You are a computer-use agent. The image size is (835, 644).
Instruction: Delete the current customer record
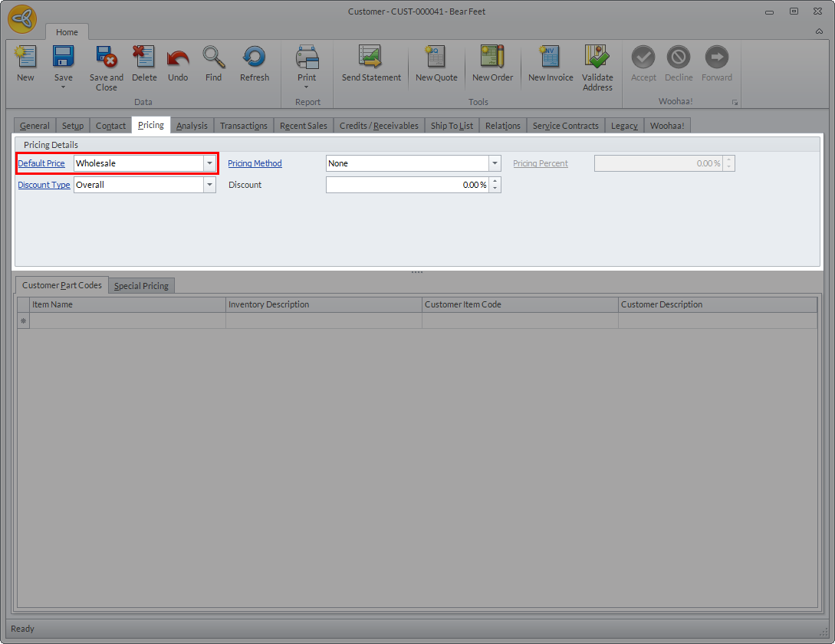143,58
